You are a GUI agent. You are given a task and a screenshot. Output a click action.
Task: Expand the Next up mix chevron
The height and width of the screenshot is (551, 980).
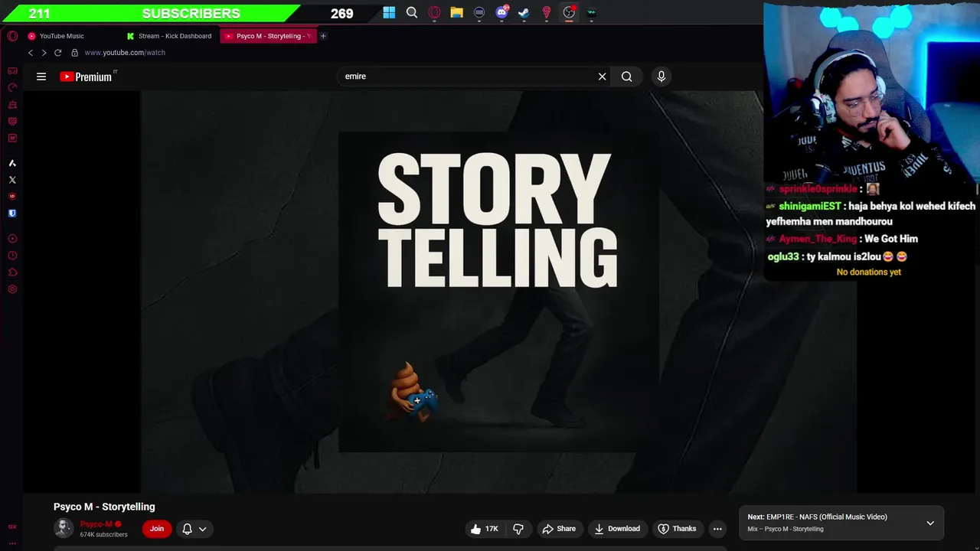pyautogui.click(x=930, y=523)
